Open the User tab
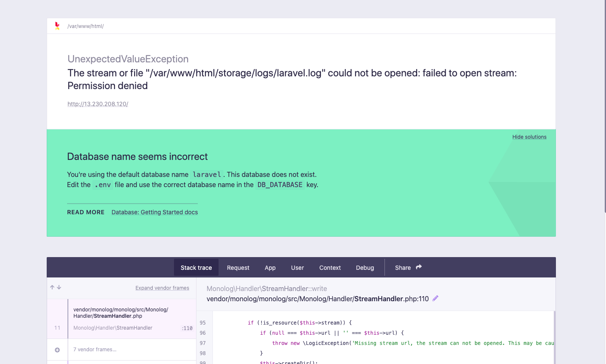 click(x=297, y=268)
